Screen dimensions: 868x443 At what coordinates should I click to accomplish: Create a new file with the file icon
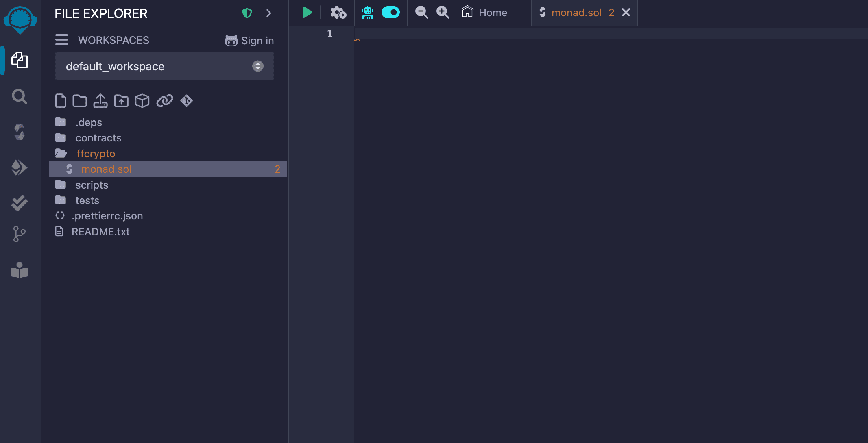61,100
